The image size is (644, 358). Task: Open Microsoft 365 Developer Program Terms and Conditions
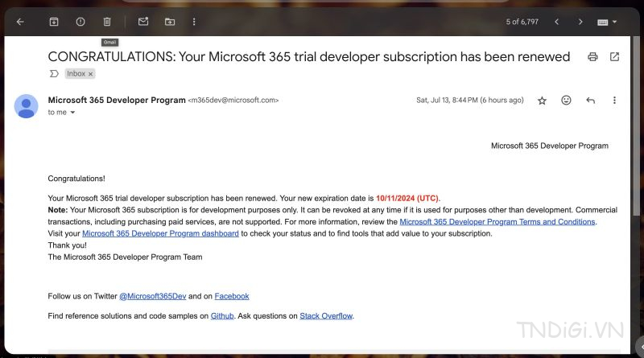497,222
